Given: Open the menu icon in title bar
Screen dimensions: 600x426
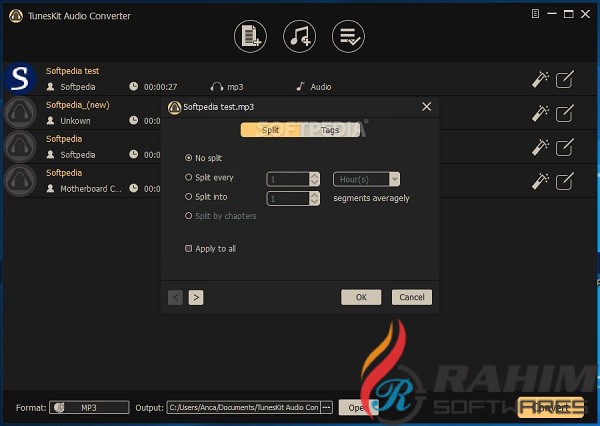Looking at the screenshot, I should 535,14.
